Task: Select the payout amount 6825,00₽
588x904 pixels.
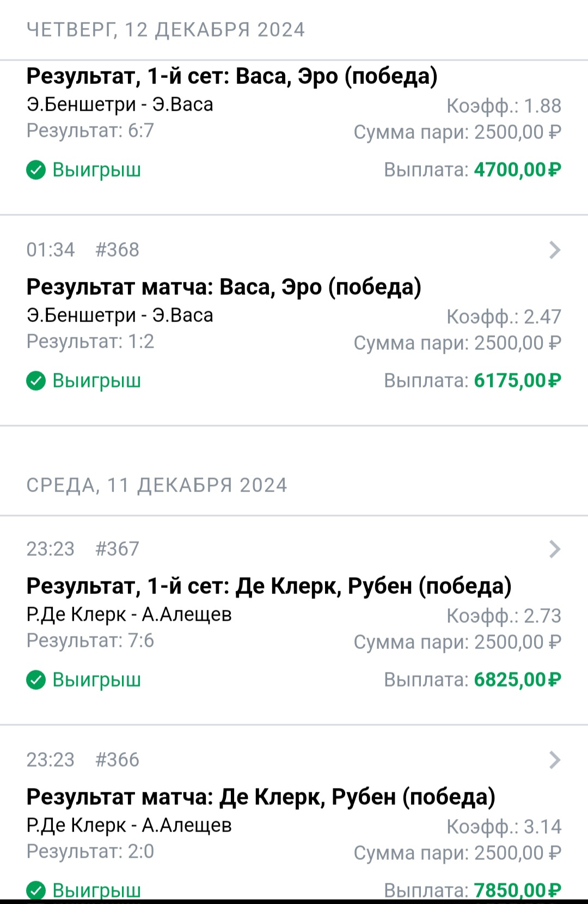Action: 518,680
